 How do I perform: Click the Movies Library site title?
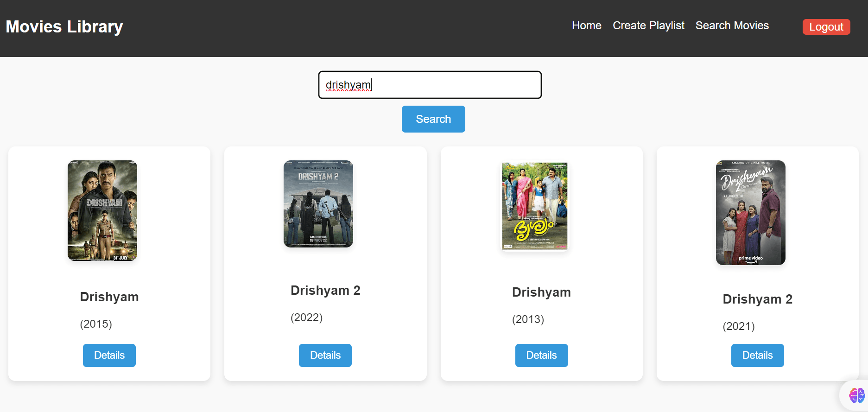[64, 27]
